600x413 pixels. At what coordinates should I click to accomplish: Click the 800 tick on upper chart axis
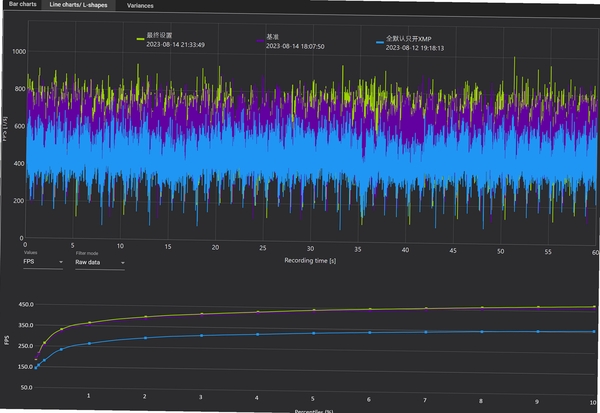pos(20,89)
